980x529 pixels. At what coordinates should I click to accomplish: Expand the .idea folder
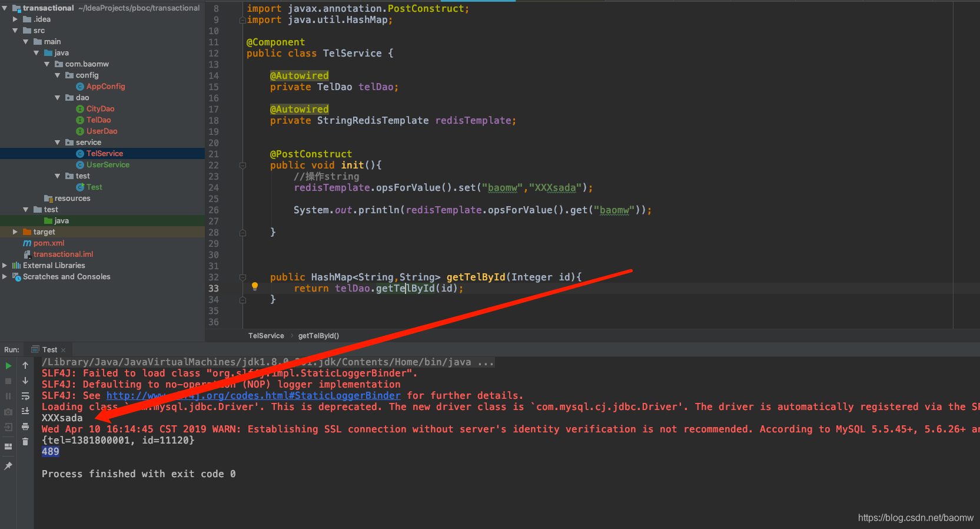[15, 19]
